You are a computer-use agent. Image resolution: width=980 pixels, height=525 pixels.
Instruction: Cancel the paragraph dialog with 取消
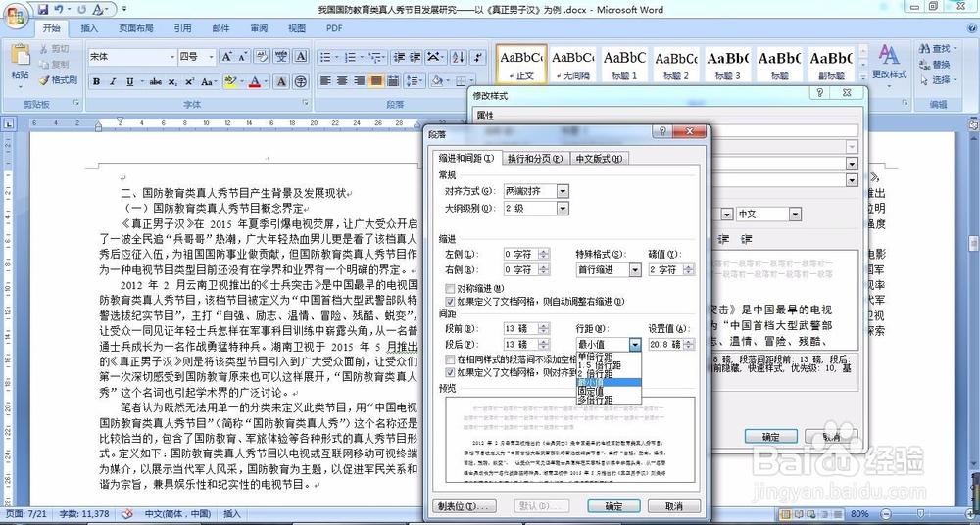674,506
